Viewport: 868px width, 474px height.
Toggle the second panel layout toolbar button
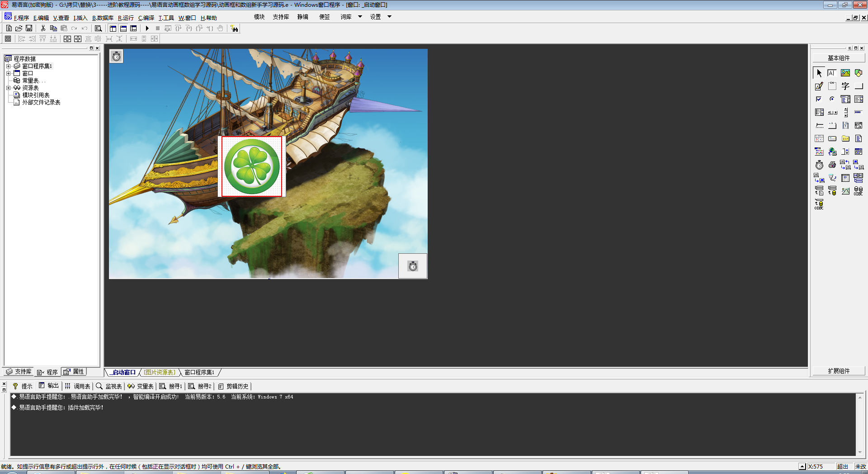coord(123,28)
